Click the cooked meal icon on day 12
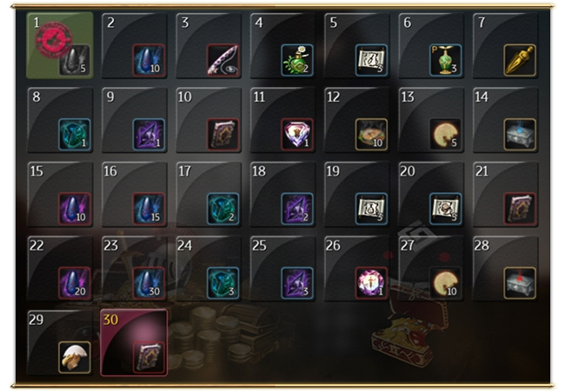This screenshot has height=392, width=565. [x=371, y=135]
